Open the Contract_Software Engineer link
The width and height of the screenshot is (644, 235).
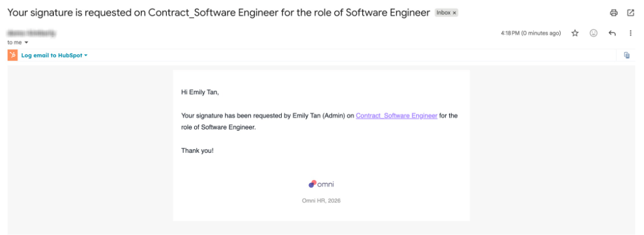pyautogui.click(x=397, y=116)
